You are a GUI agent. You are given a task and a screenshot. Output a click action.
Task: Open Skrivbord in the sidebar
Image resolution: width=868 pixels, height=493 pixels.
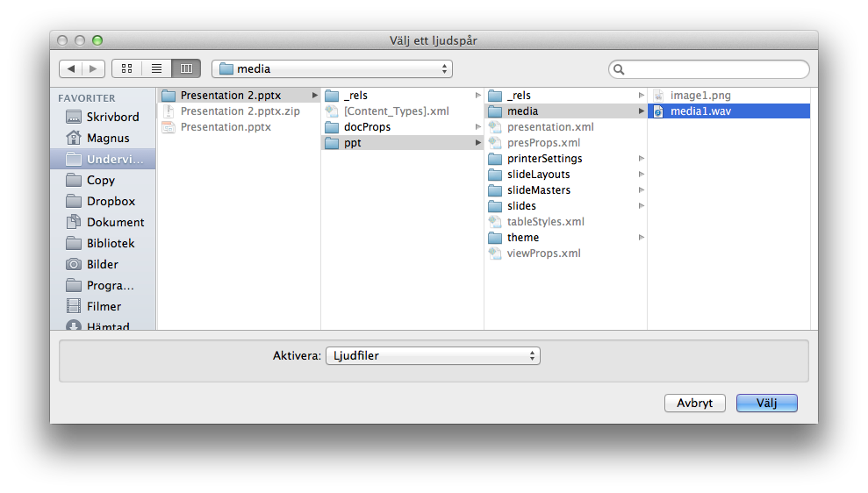pos(111,117)
